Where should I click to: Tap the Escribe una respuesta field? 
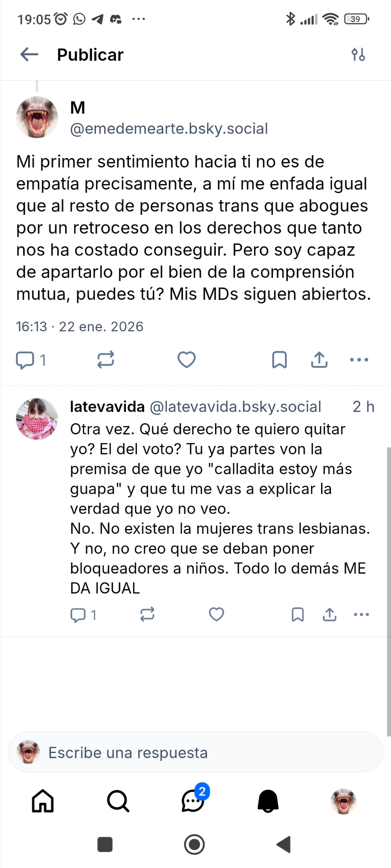pos(195,753)
